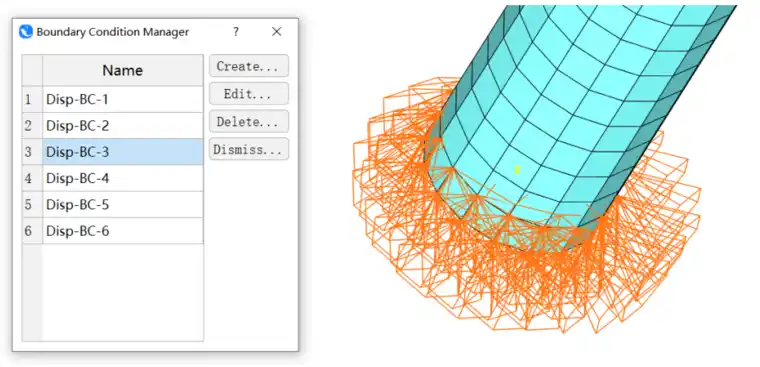This screenshot has width=760, height=367.
Task: Click the Create... button
Action: [249, 66]
